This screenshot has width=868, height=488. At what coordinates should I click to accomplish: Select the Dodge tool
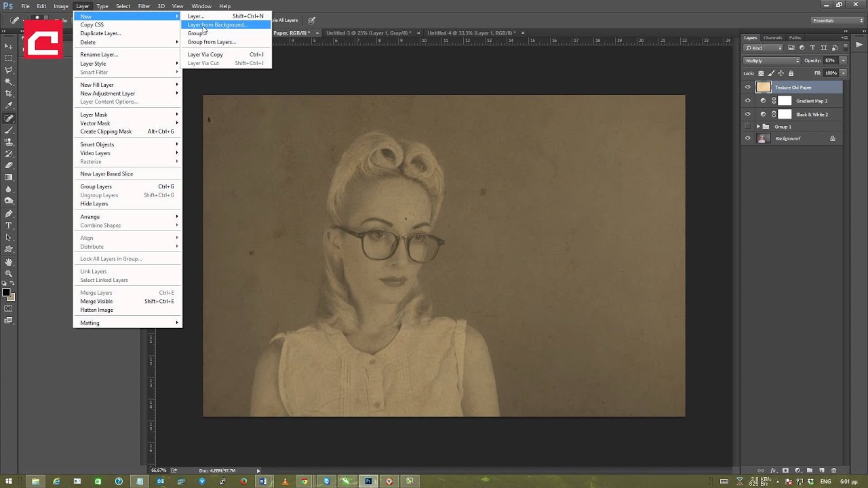click(9, 201)
